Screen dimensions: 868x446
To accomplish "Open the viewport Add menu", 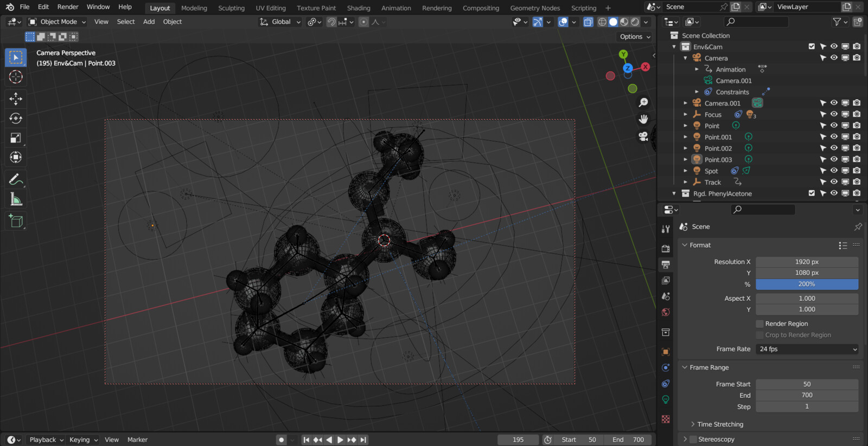I will (x=149, y=22).
